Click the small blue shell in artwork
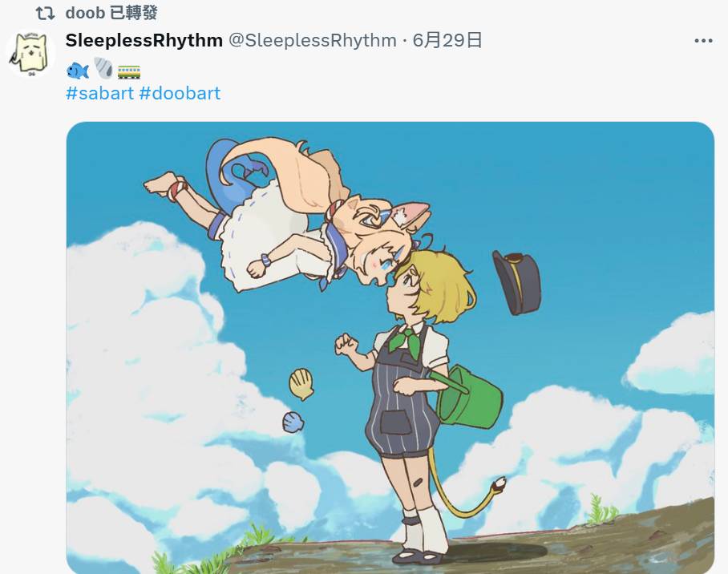 (x=293, y=422)
